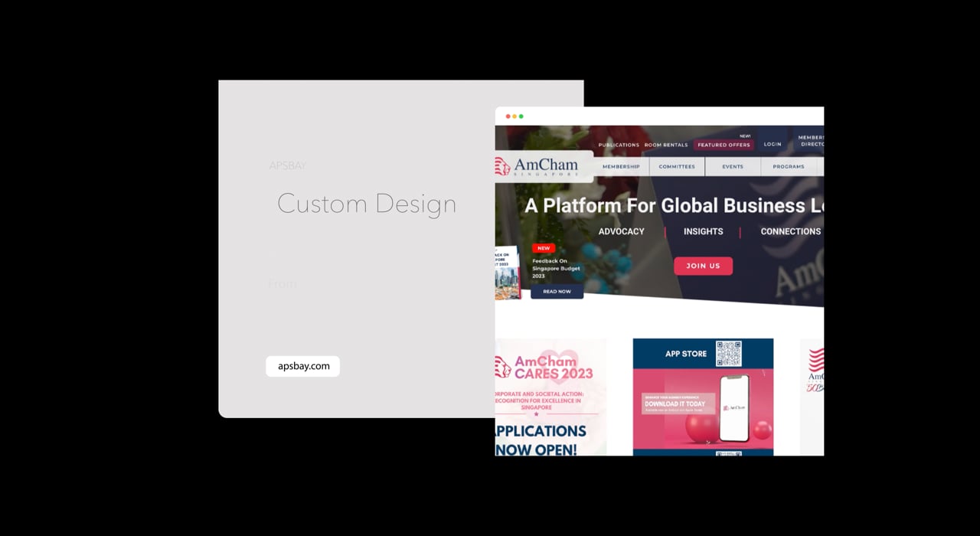The image size is (980, 536).
Task: Click the red NEW badge
Action: [x=544, y=248]
